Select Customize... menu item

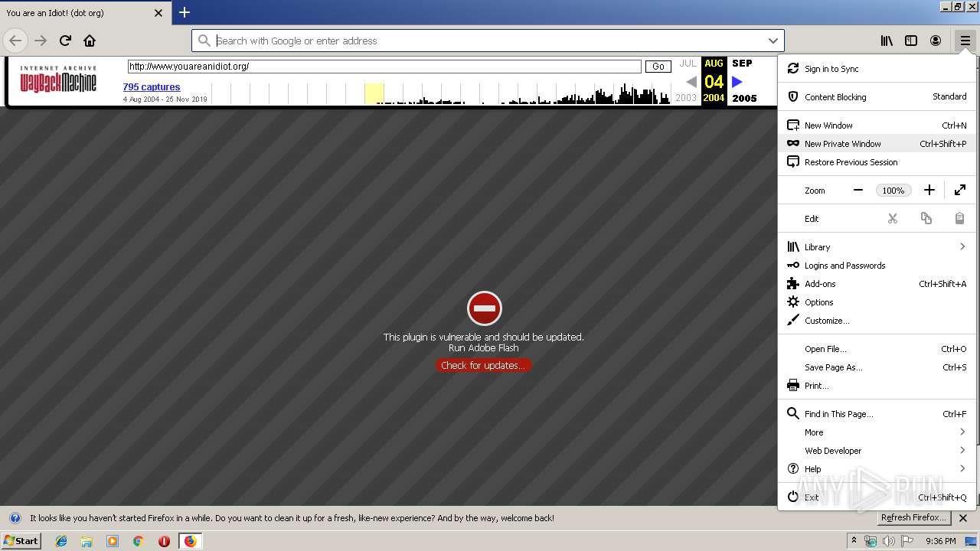click(877, 321)
